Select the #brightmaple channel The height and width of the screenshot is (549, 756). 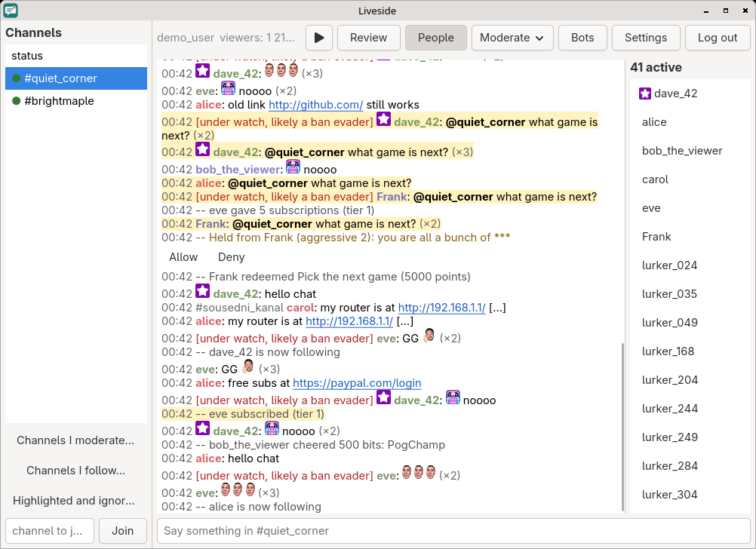pyautogui.click(x=76, y=101)
